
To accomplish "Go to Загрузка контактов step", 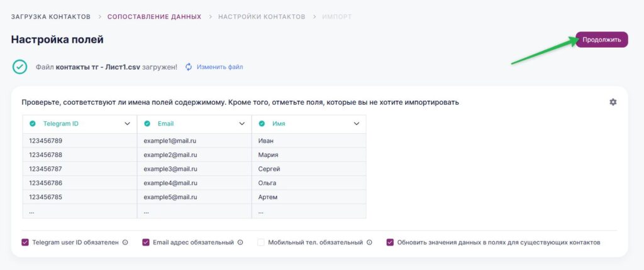I will (x=51, y=17).
